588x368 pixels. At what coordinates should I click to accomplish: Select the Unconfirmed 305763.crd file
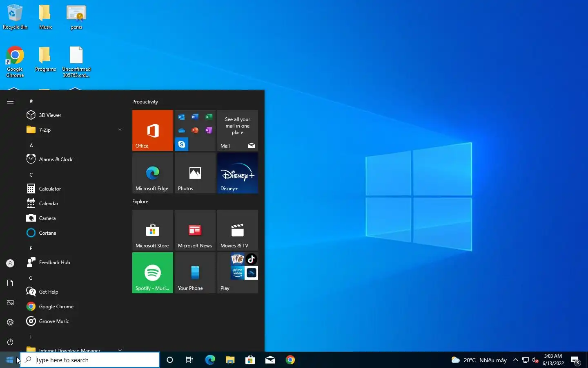(76, 62)
